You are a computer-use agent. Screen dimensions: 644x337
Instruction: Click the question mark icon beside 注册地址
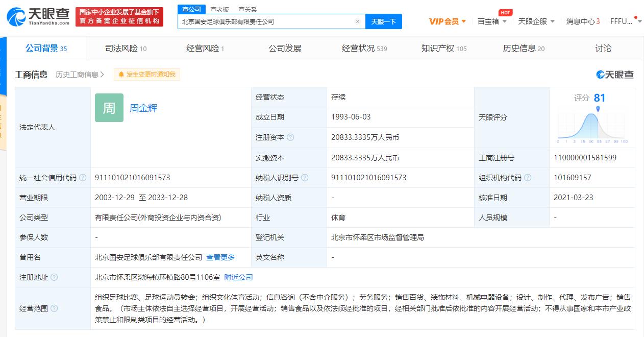(x=55, y=277)
